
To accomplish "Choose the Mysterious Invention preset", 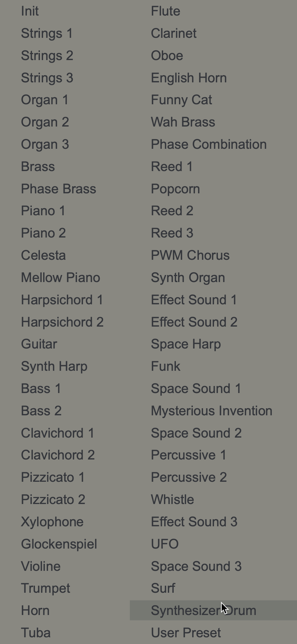I will point(212,411).
